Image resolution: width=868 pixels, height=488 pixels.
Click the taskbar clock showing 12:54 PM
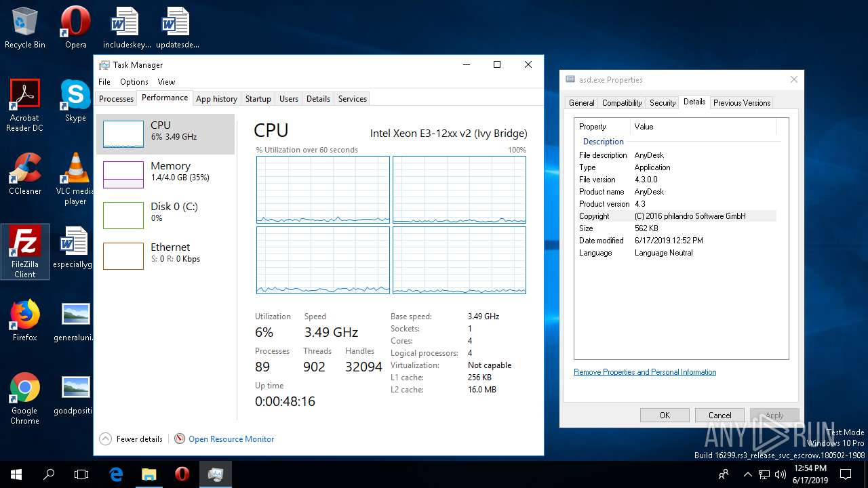pyautogui.click(x=810, y=474)
